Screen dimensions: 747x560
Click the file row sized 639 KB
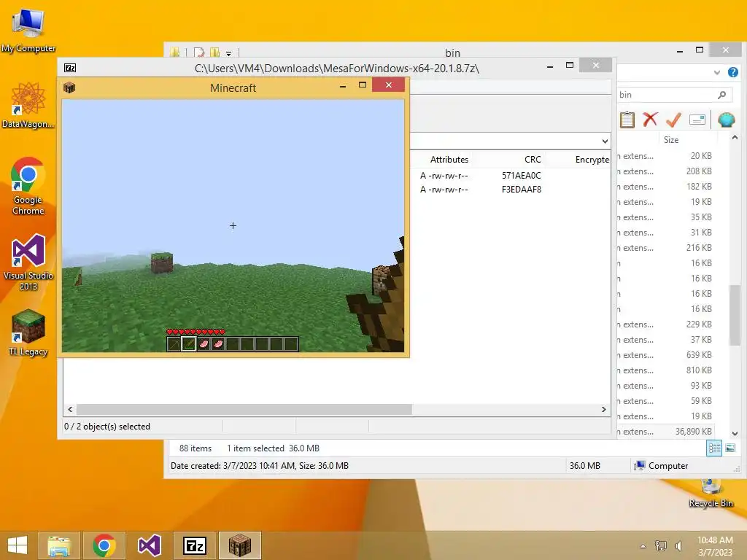(665, 355)
